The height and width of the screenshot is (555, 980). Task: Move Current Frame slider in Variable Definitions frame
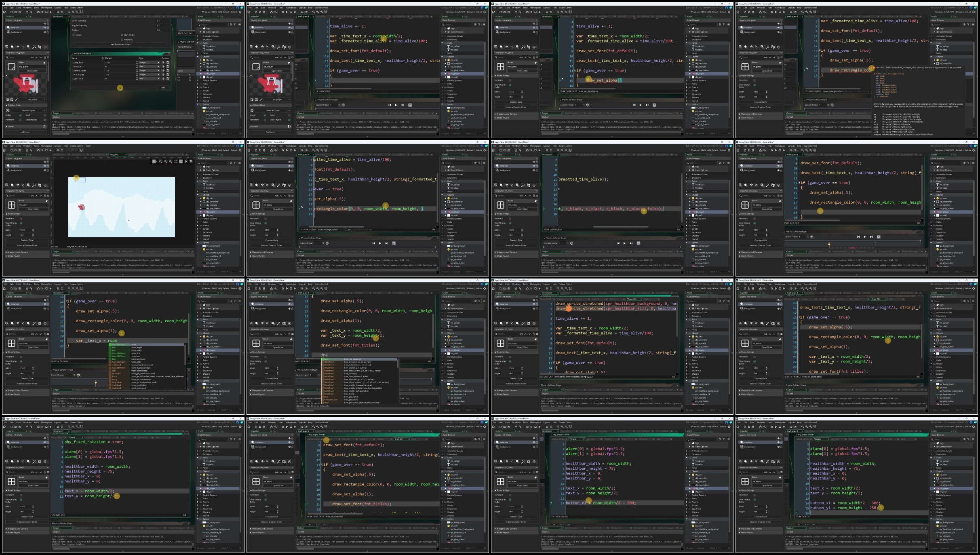[178, 51]
